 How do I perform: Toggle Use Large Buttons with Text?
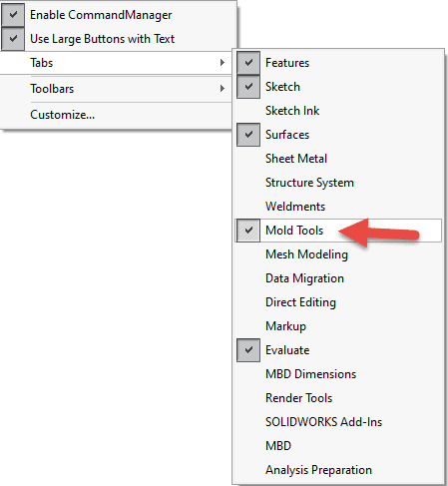pyautogui.click(x=13, y=39)
